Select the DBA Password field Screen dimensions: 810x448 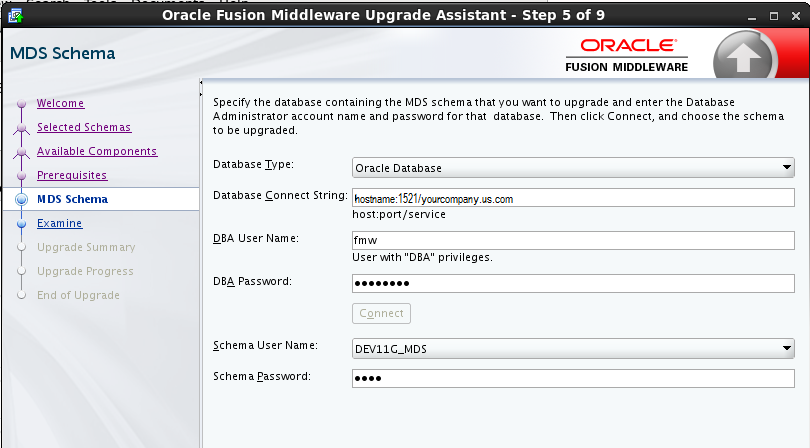(x=573, y=283)
